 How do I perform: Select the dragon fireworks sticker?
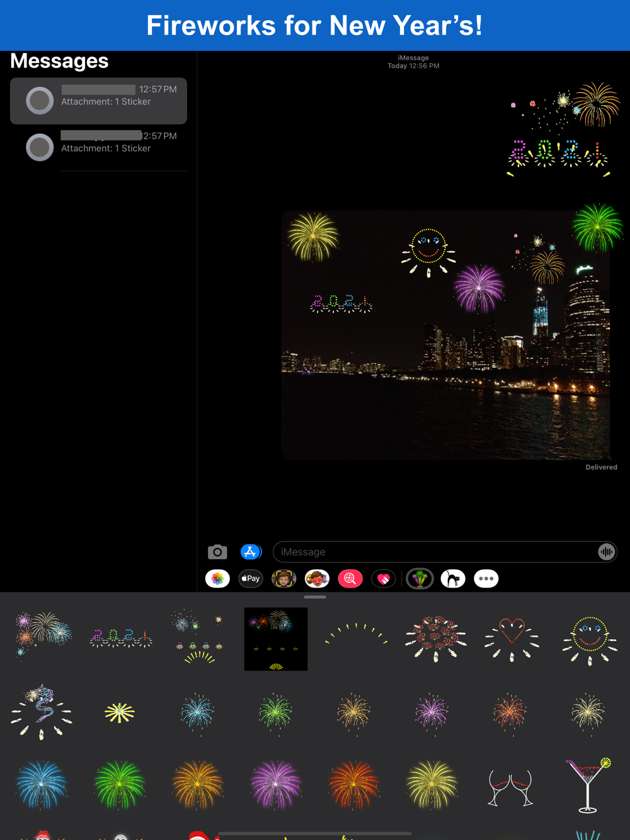coord(42,712)
